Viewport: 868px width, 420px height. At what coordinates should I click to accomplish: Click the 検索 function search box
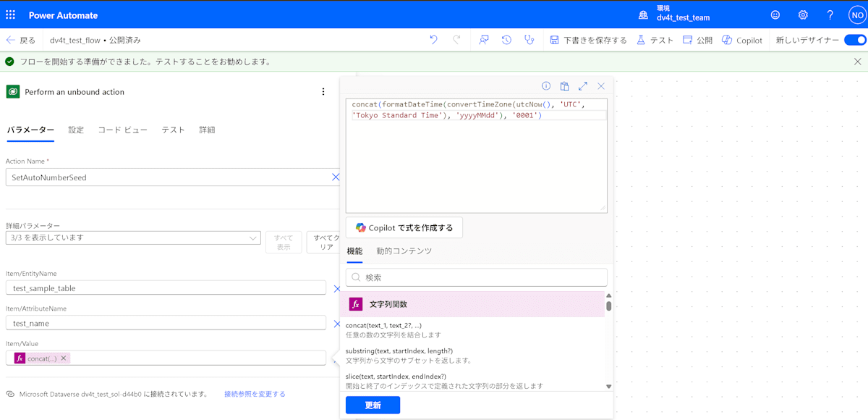(x=477, y=277)
